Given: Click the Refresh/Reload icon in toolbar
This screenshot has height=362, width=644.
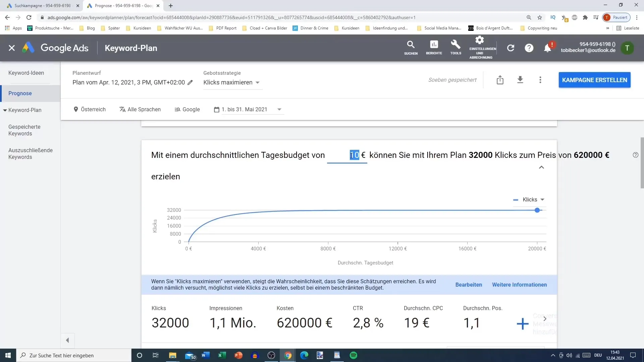Looking at the screenshot, I should [x=29, y=17].
